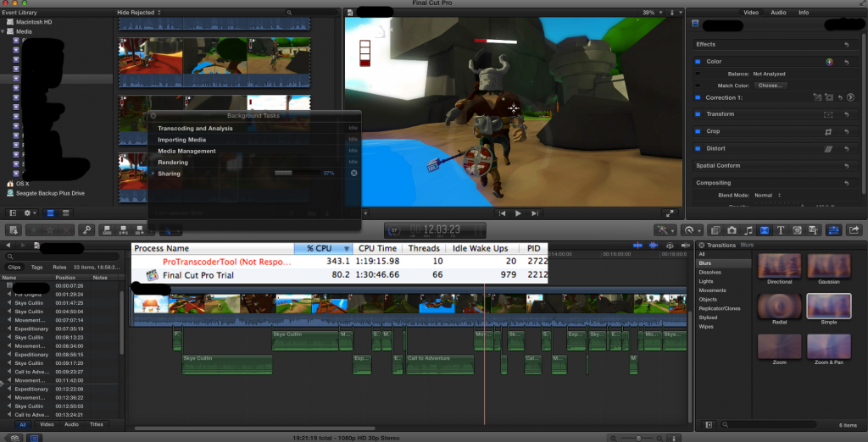The image size is (868, 442).
Task: Disable the Color effect checkbox
Action: [698, 62]
